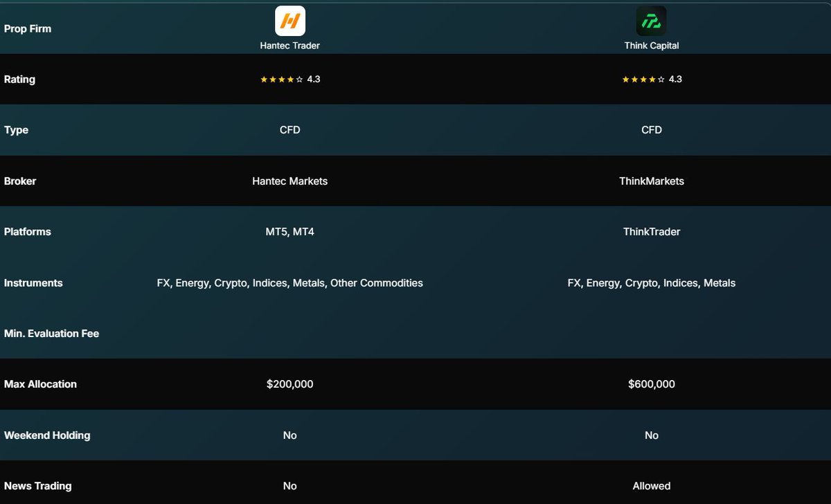831x504 pixels.
Task: Toggle Weekend Holding for Hantec Trader
Action: tap(289, 435)
